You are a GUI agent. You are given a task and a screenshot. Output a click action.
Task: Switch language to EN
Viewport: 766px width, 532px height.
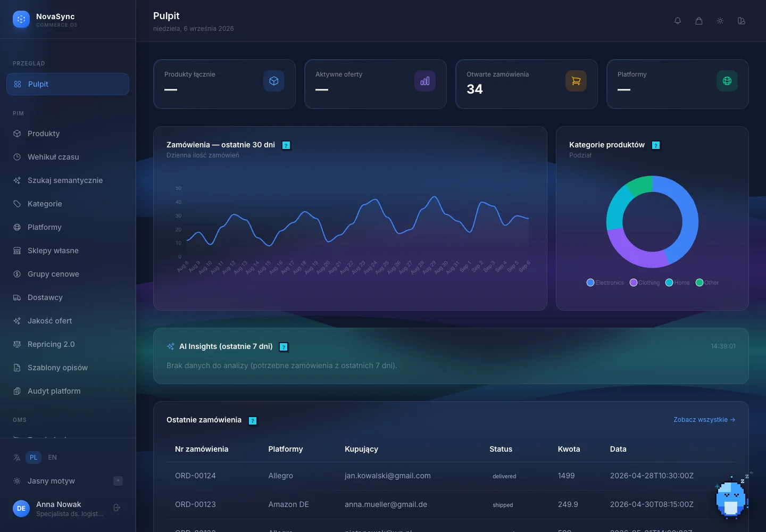[52, 458]
